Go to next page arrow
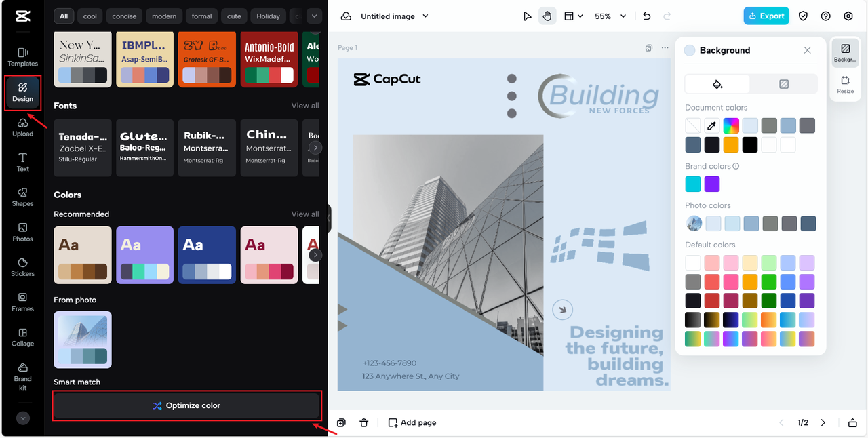The width and height of the screenshot is (868, 438). [x=823, y=422]
